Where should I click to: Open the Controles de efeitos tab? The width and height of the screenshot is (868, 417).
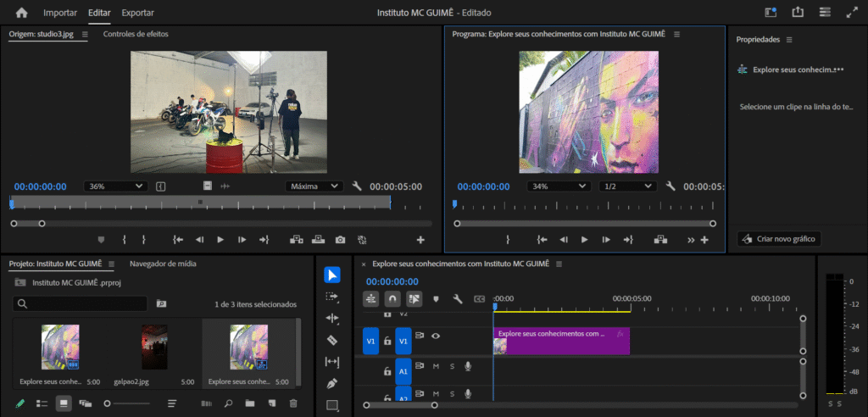136,34
